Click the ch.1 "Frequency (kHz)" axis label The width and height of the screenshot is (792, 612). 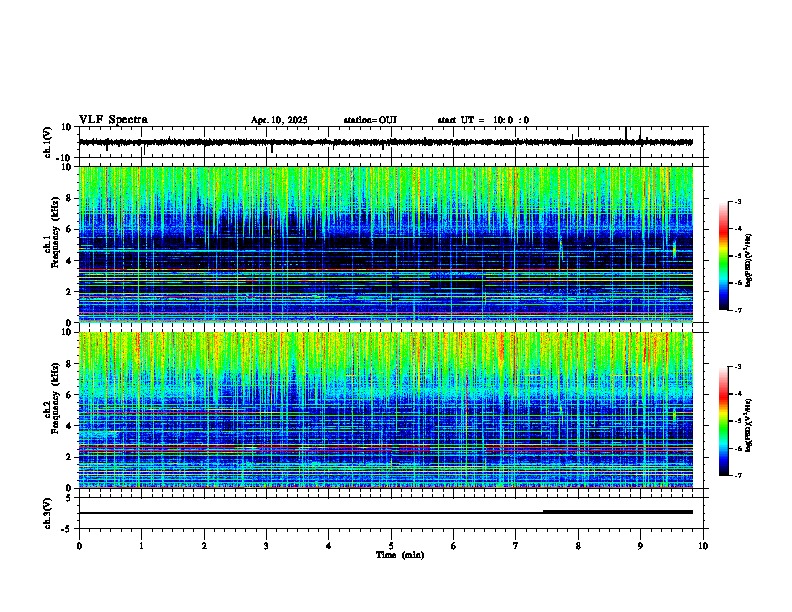tap(55, 233)
